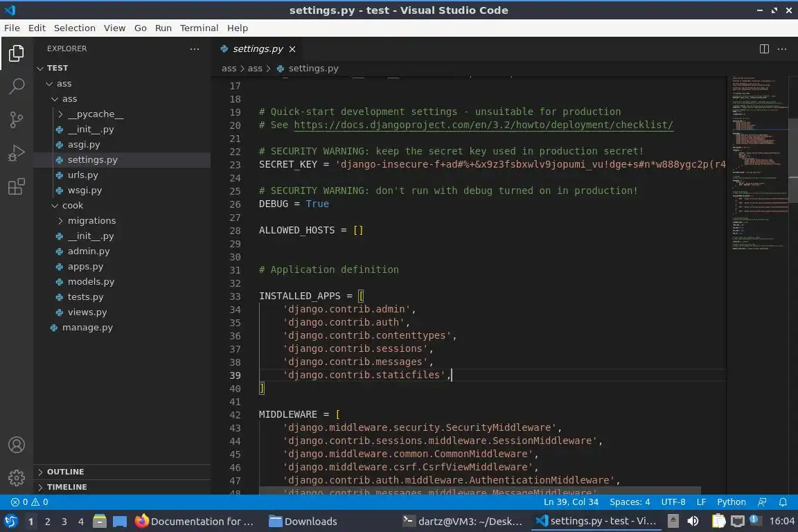
Task: Click Ln 39, Col 34 in status bar
Action: (571, 502)
